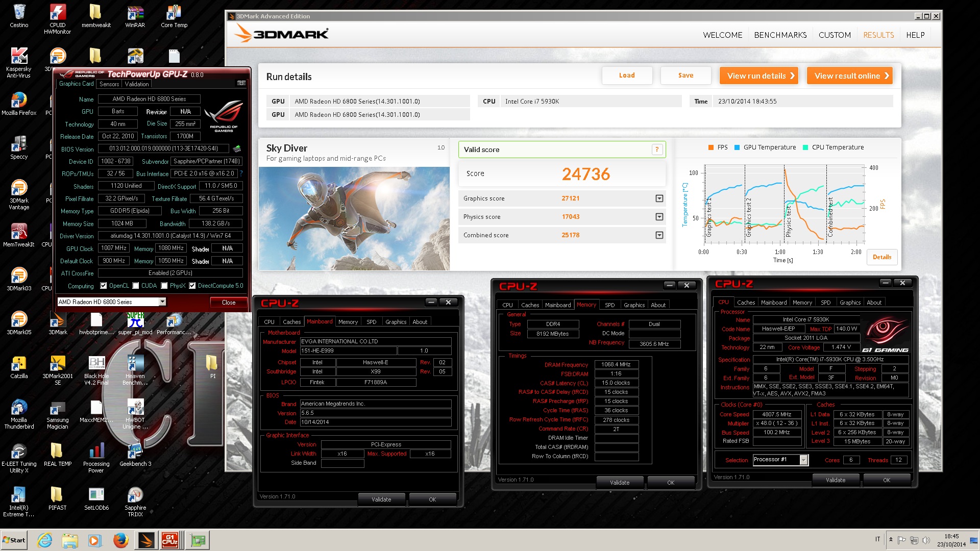Click the Sky Diver benchmark thumbnail
Viewport: 980px width, 551px height.
354,218
